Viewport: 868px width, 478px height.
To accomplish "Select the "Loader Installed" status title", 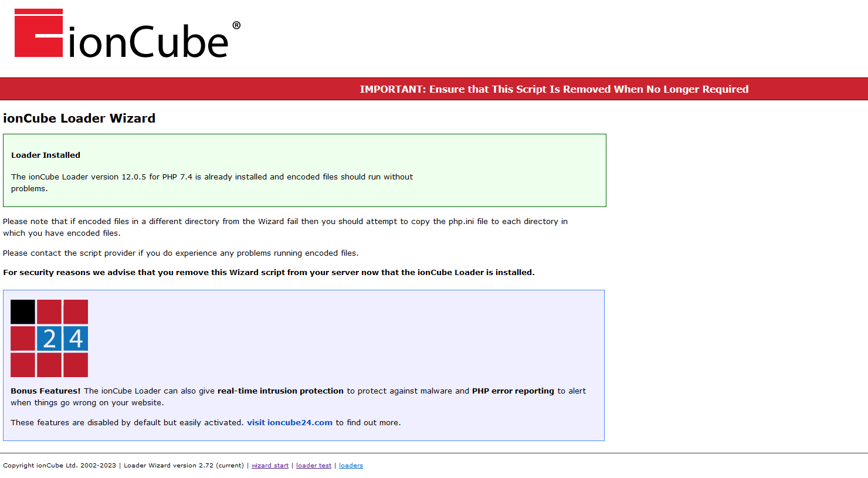I will (x=46, y=155).
